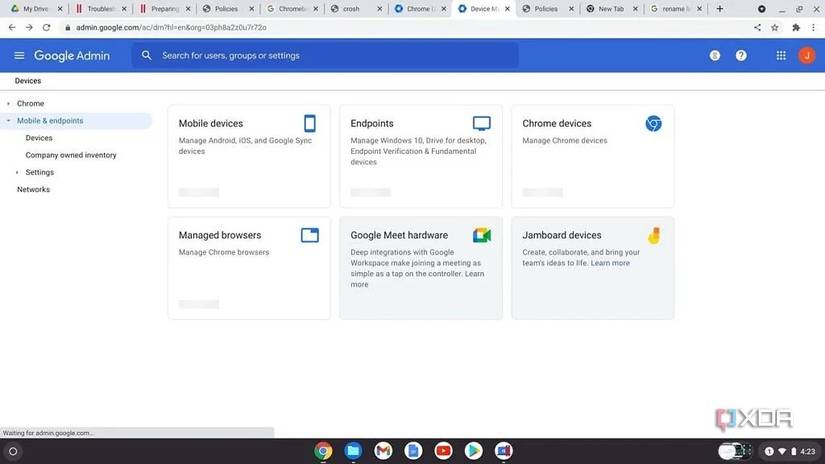
Task: Open Files app from the shelf
Action: (353, 451)
